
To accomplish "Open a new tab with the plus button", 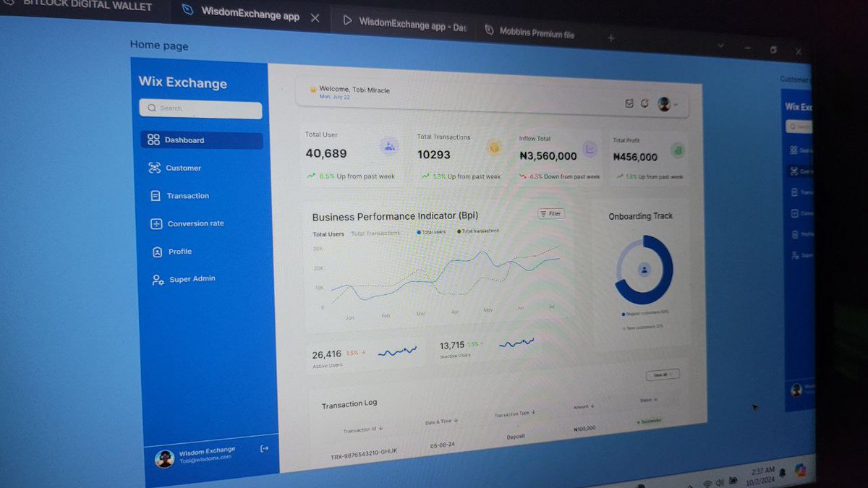I will click(611, 38).
